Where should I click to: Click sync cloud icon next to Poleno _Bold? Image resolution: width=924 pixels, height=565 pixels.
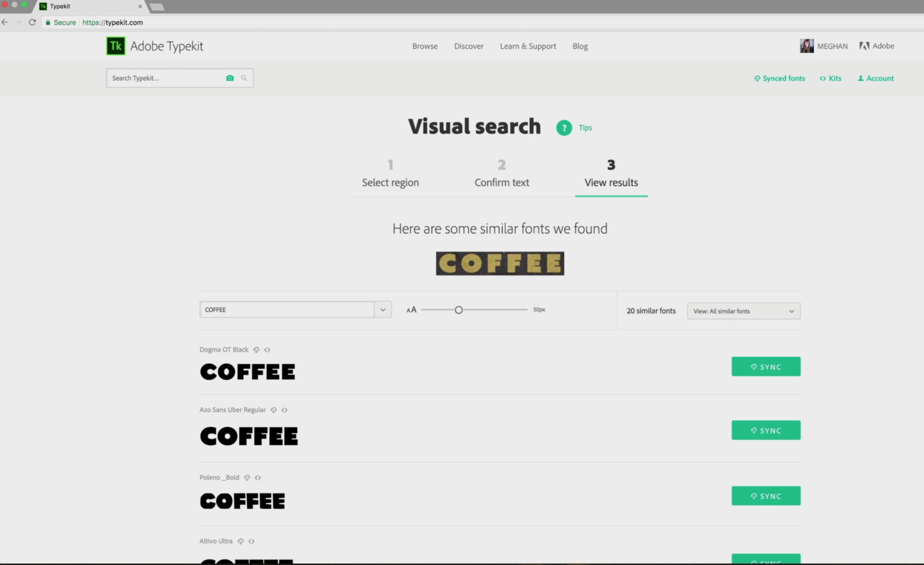click(247, 478)
